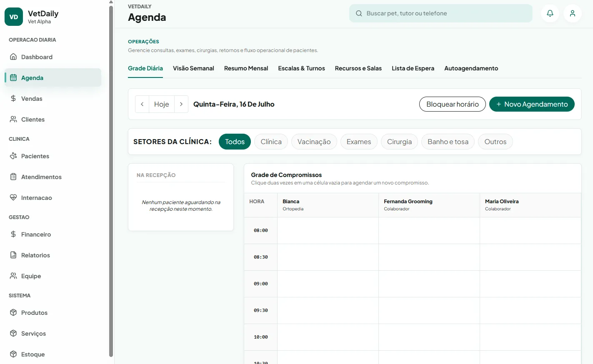Click the Agenda calendar icon
Image resolution: width=593 pixels, height=364 pixels.
pos(13,77)
